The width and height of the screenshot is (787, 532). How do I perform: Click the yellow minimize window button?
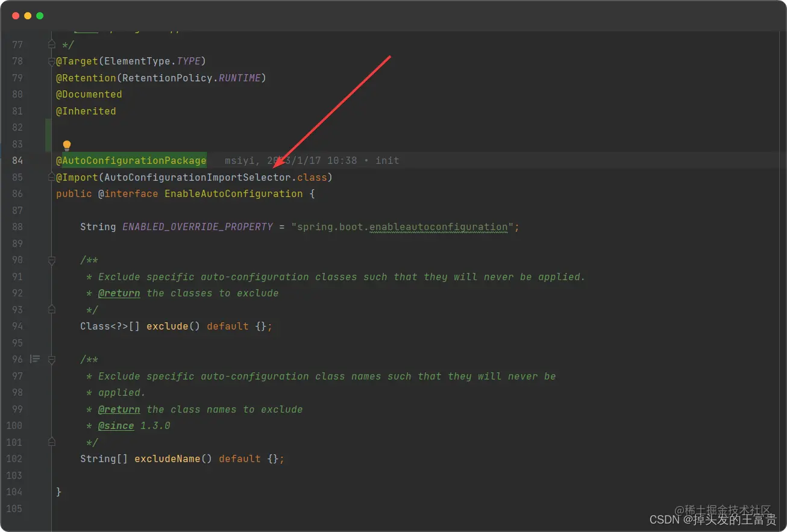click(28, 16)
